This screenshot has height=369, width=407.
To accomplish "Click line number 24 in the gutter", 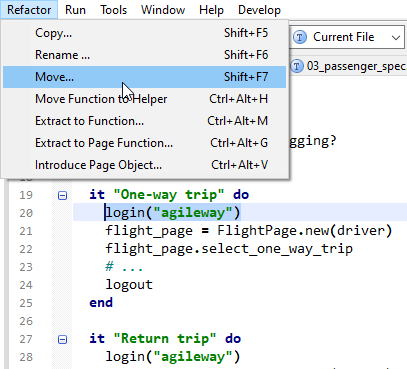I will pos(26,285).
